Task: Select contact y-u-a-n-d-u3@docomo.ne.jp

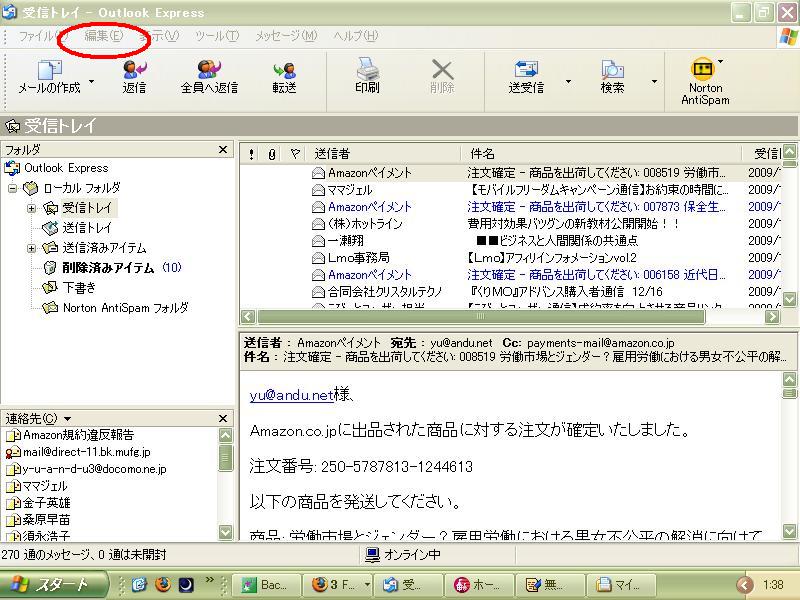Action: click(x=94, y=469)
